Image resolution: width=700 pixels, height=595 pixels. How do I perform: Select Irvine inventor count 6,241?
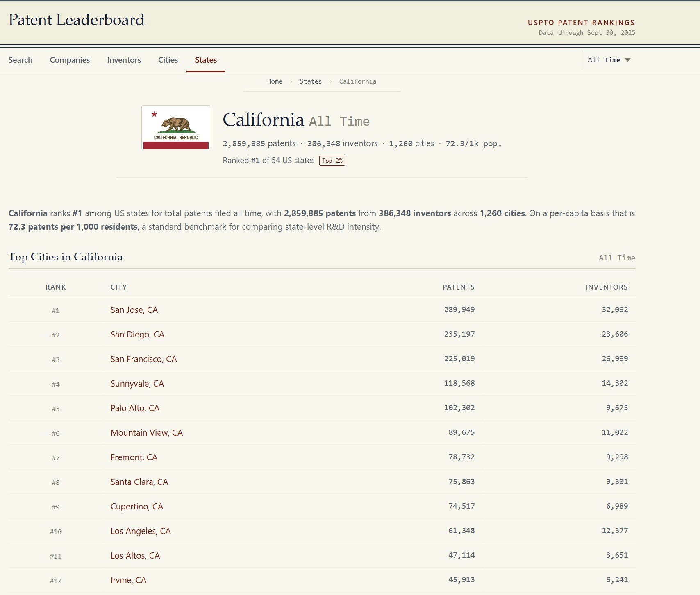(617, 580)
